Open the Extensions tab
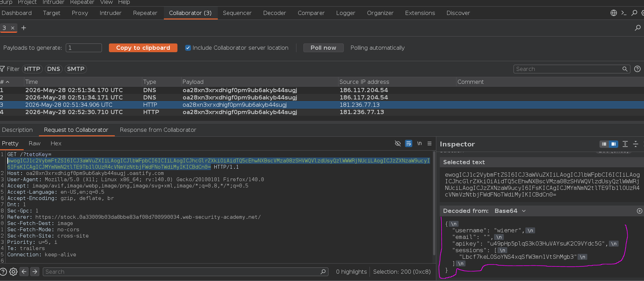 420,13
